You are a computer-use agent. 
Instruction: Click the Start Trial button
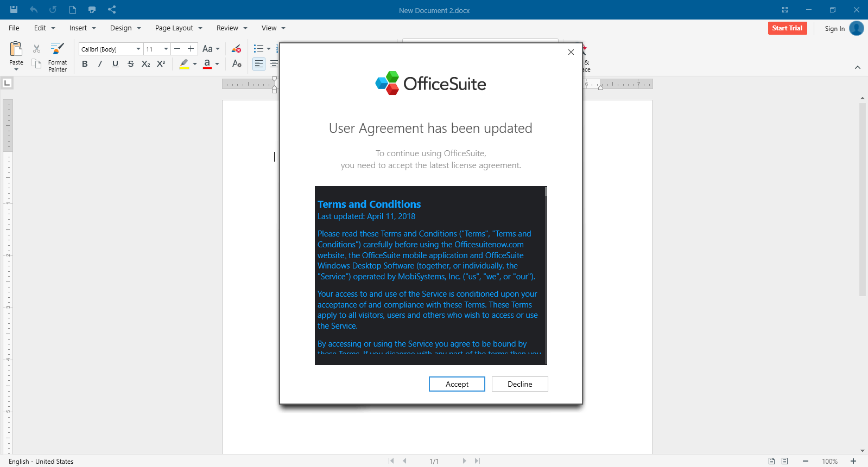coord(787,28)
